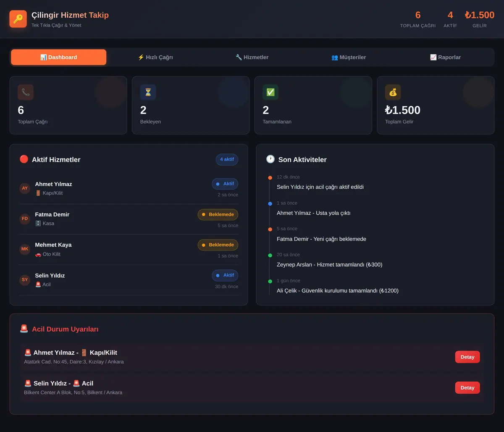Open the Raporlar tab

point(445,57)
